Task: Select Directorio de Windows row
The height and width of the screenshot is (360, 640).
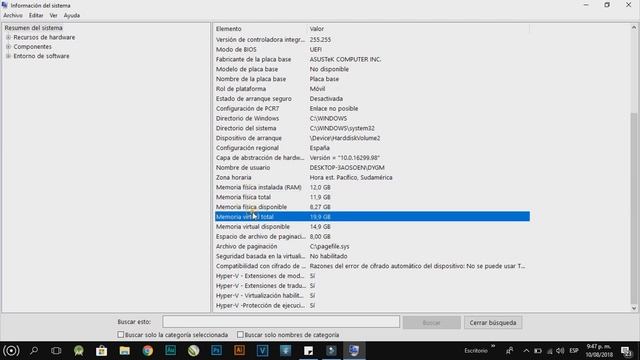Action: (x=372, y=118)
